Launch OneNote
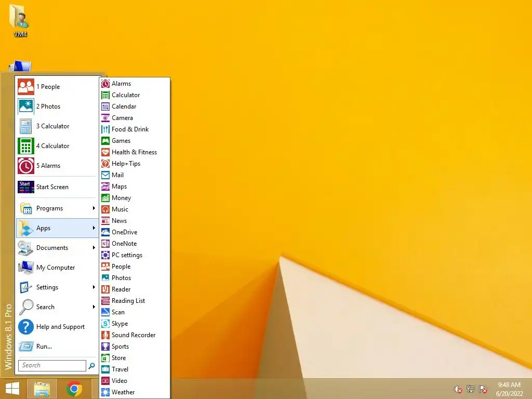 135,244
